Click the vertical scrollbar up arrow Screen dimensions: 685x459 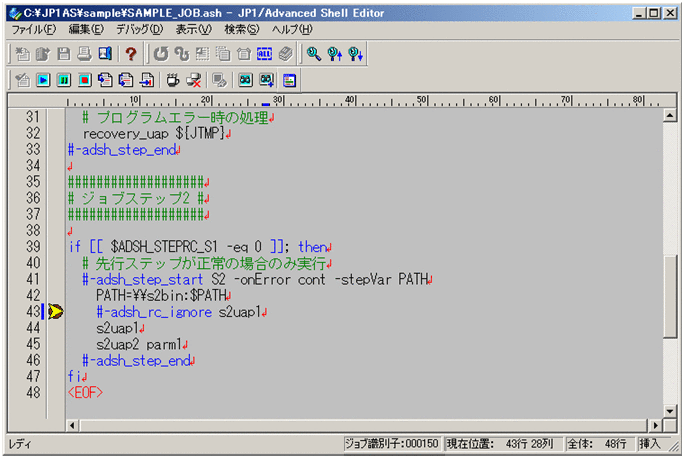670,116
